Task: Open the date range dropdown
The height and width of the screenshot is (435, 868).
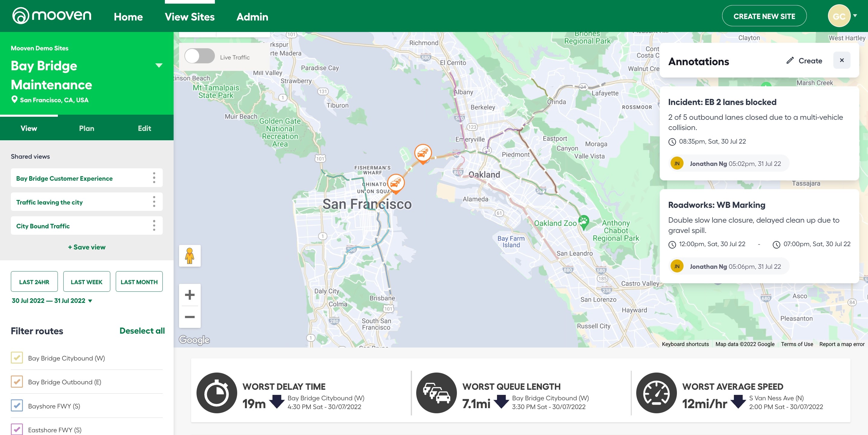Action: click(x=52, y=301)
